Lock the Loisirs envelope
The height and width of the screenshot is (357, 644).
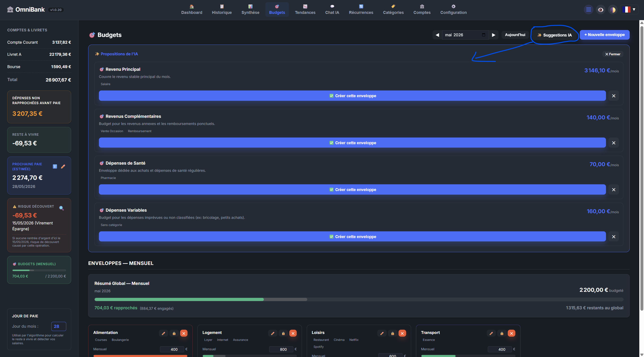pyautogui.click(x=392, y=333)
